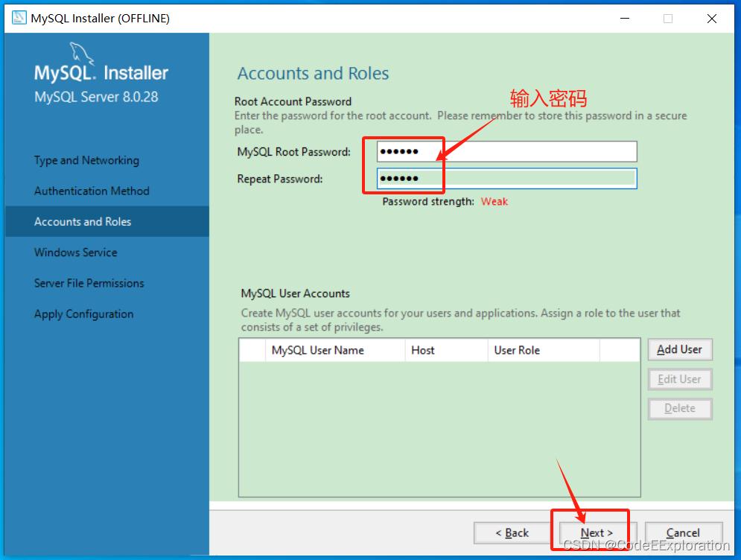Click the Edit User button
741x560 pixels.
pyautogui.click(x=680, y=379)
